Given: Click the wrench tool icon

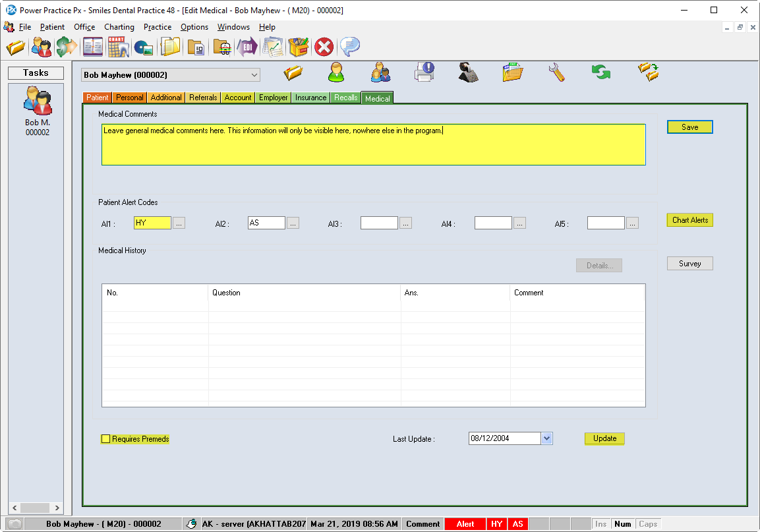Looking at the screenshot, I should click(557, 72).
